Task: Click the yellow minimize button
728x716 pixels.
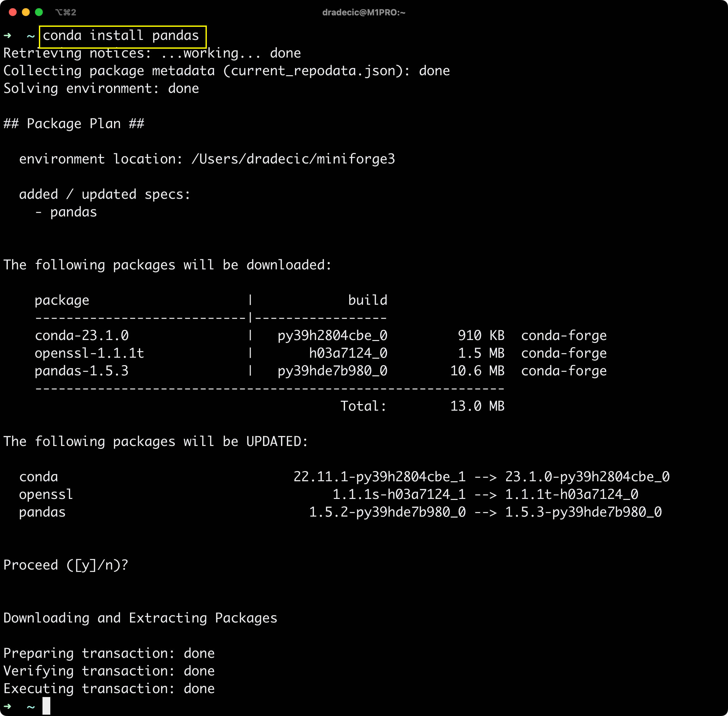Action: point(25,12)
